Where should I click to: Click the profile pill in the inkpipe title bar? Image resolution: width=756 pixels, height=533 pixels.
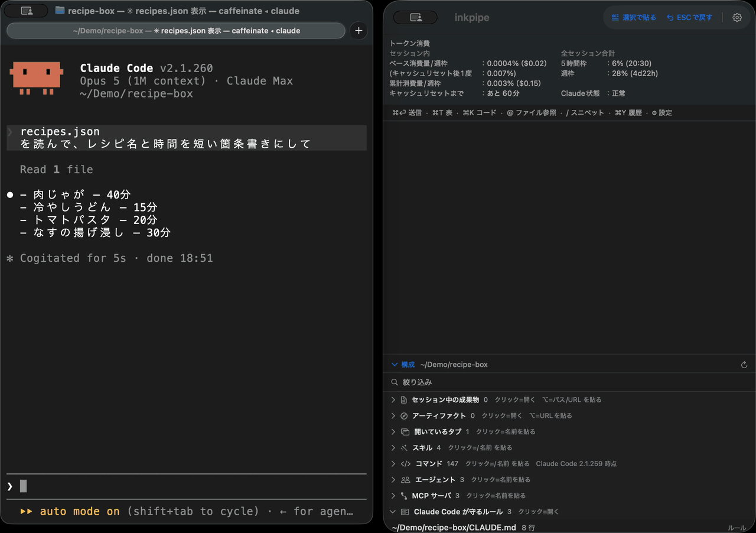click(x=415, y=18)
